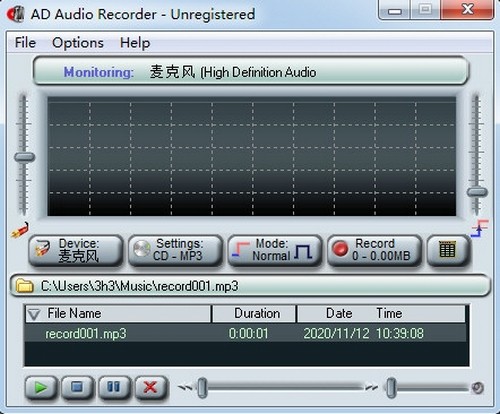
Task: Click the folder icon beside the output path
Action: tap(25, 286)
